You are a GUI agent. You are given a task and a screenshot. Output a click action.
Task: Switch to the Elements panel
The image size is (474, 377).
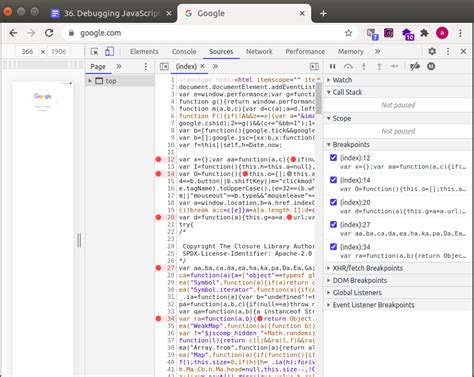pos(144,52)
